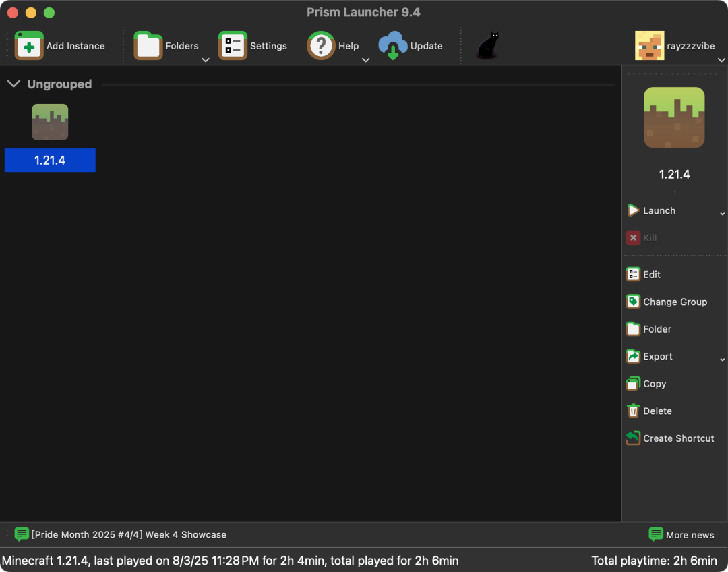Open the Pride Month Week 4 Showcase news link
Viewport: 728px width, 572px height.
point(129,534)
